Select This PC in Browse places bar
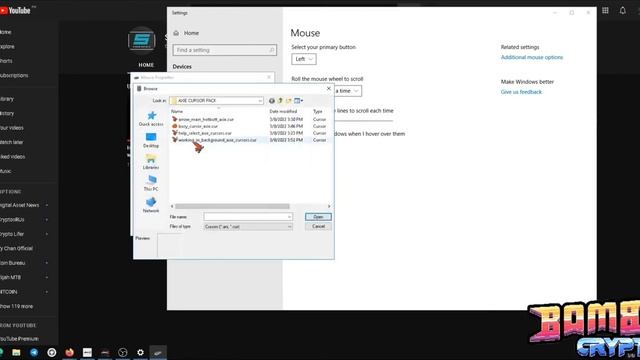This screenshot has height=360, width=640. coord(151,183)
